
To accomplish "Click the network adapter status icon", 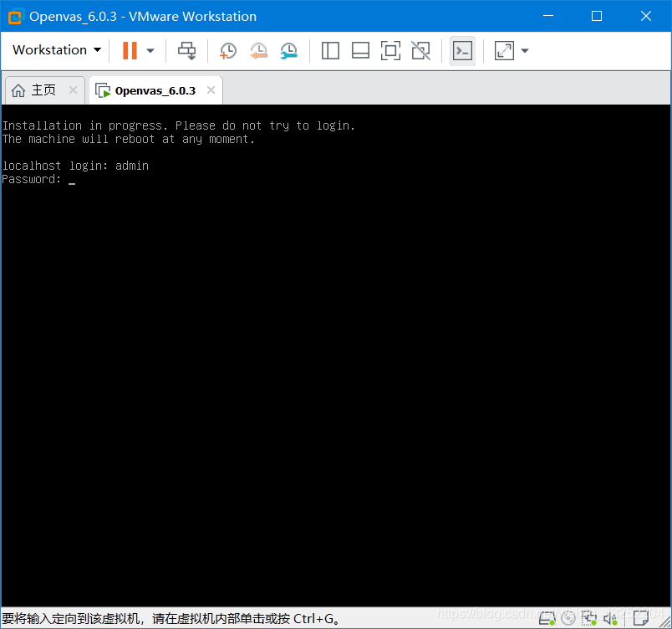I will click(x=589, y=618).
